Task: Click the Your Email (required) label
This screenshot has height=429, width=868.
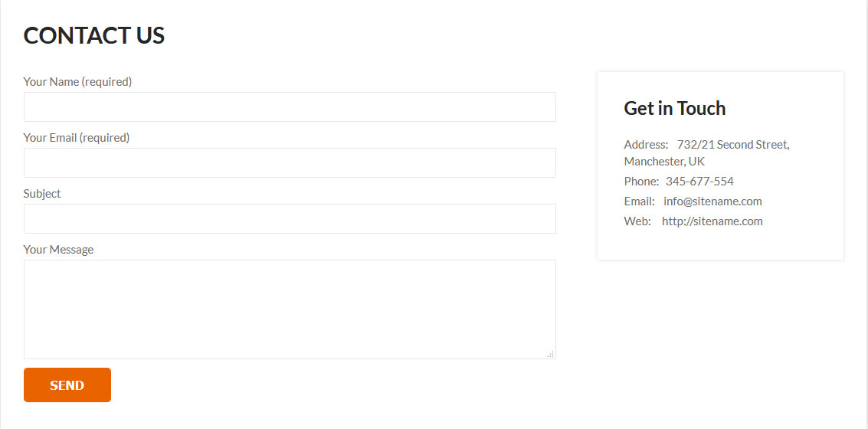Action: (x=77, y=138)
